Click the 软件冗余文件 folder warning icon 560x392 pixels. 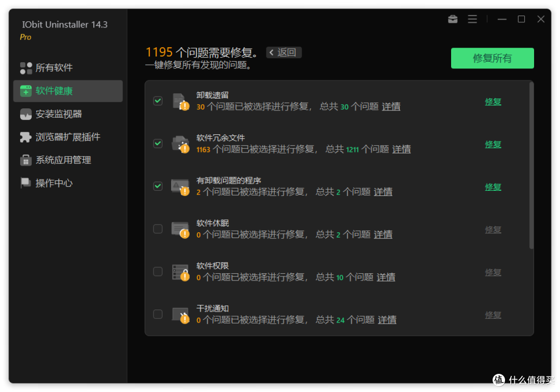[x=180, y=144]
